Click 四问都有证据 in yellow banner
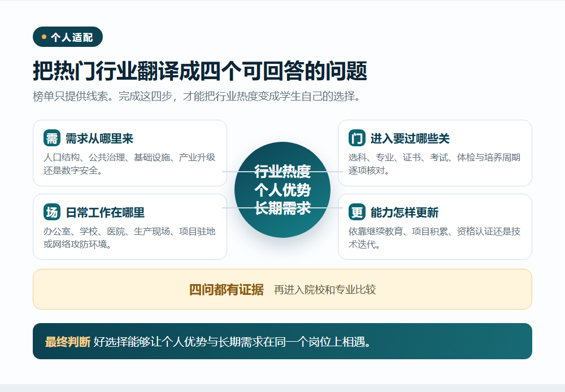565x392 pixels. coord(227,289)
